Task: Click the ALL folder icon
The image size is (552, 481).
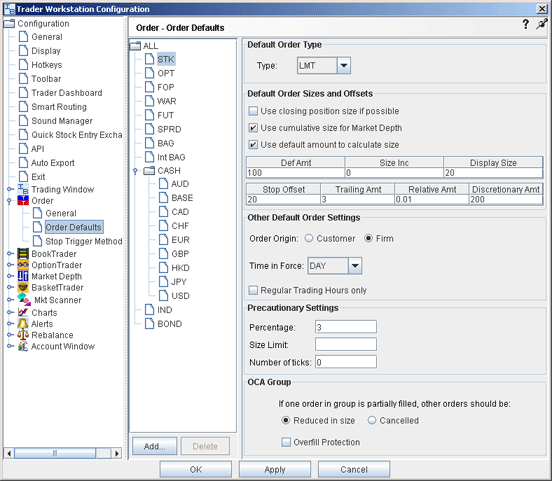Action: pos(135,46)
